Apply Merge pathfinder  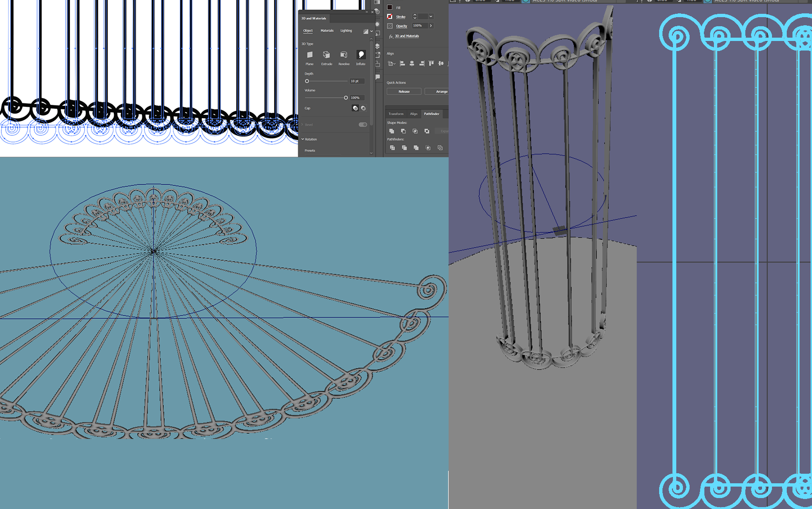(x=416, y=148)
